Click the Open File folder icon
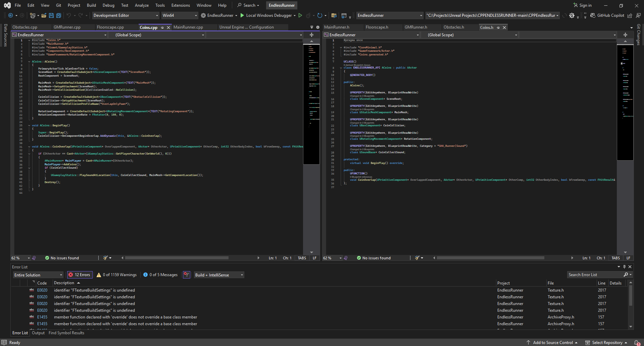This screenshot has height=346, width=644. click(44, 15)
